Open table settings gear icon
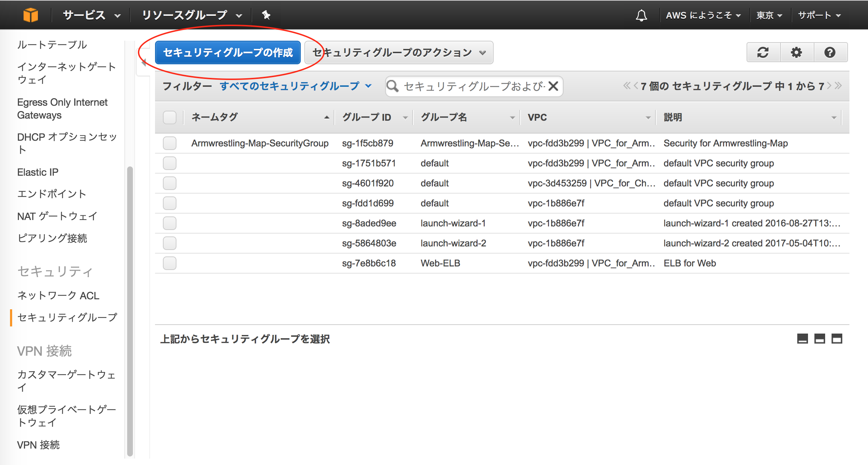868x465 pixels. [797, 52]
